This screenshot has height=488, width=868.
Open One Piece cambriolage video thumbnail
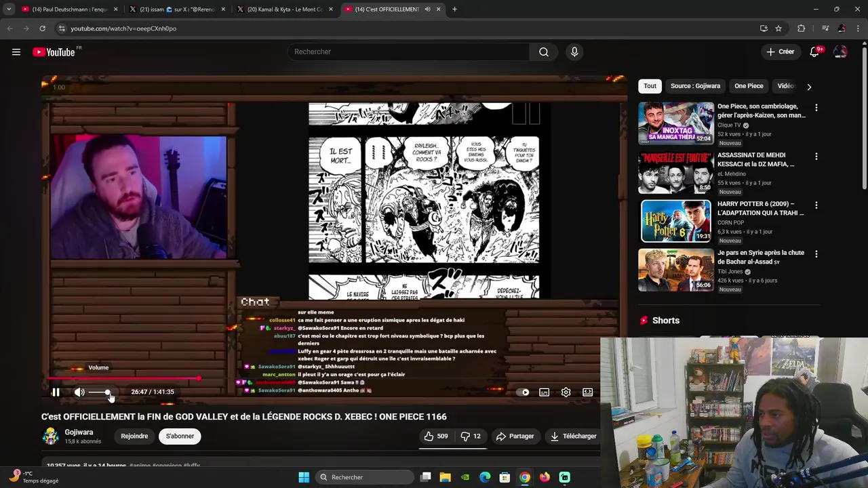click(676, 123)
